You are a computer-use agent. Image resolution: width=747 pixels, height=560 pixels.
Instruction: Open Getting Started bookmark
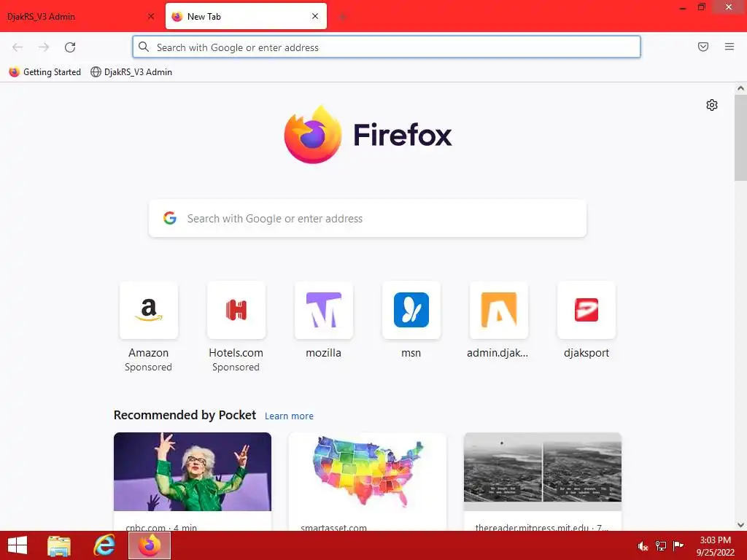coord(44,72)
